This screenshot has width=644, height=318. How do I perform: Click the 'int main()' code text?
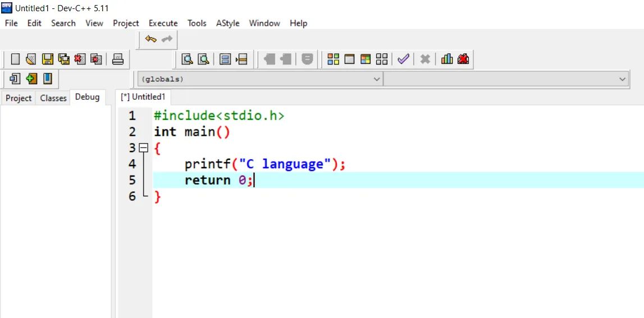click(192, 132)
